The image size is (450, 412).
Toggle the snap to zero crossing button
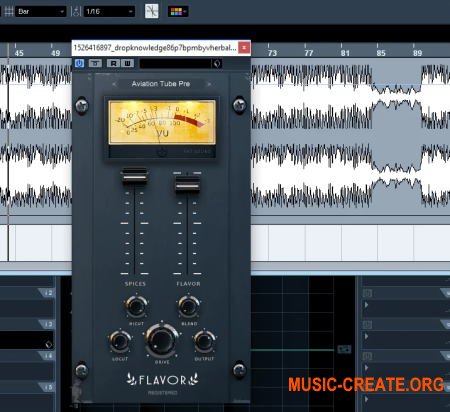pos(151,12)
